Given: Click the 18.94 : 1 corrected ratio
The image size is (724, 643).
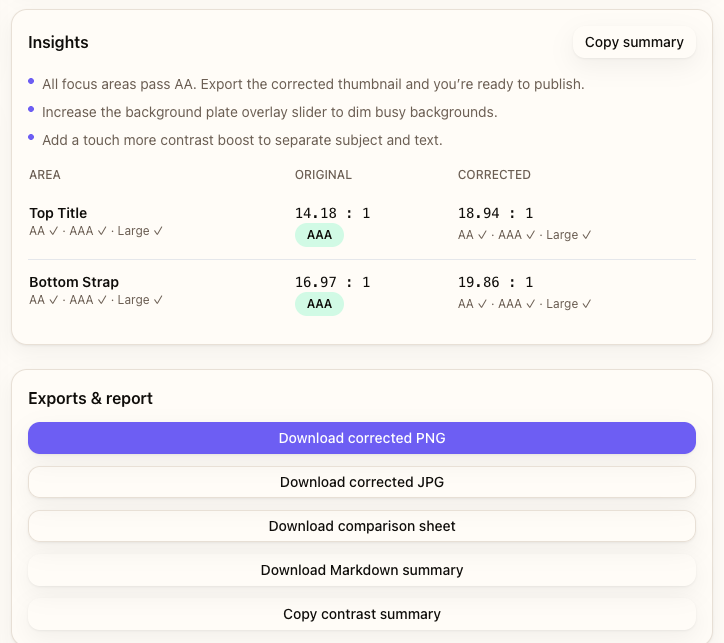Looking at the screenshot, I should click(495, 213).
